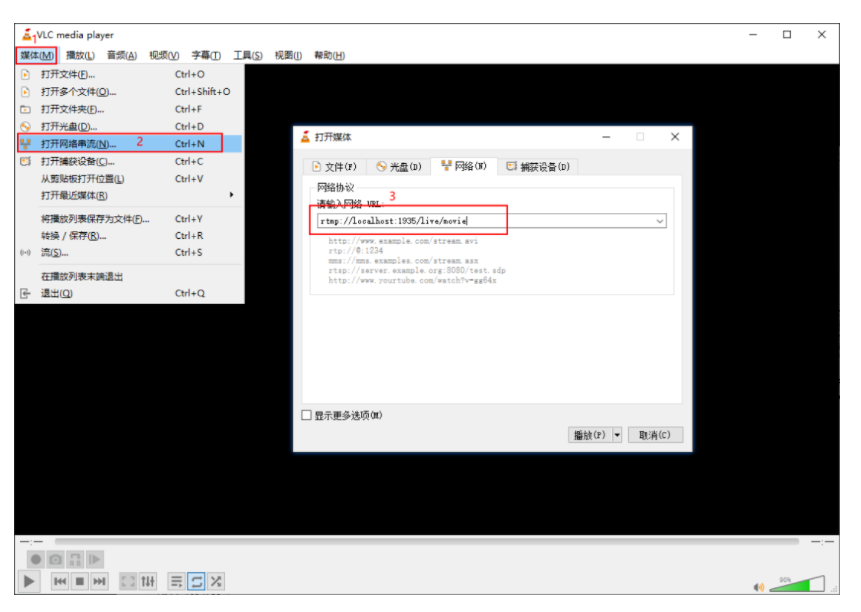Toggle fullscreen video mode
The image size is (861, 612).
128,581
